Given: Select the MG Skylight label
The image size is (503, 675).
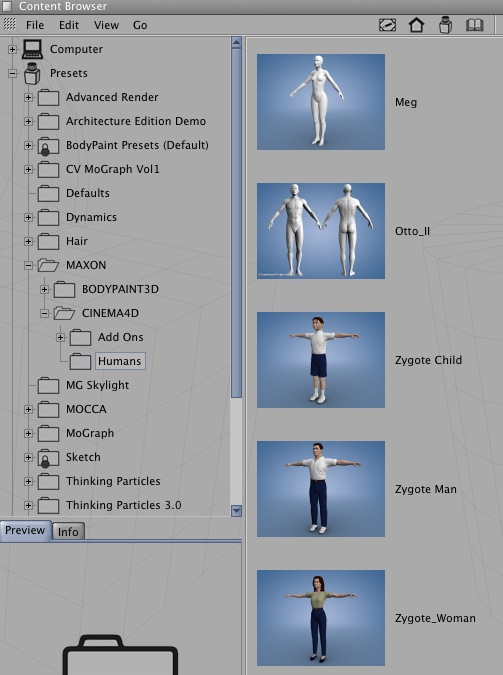Looking at the screenshot, I should coord(97,385).
